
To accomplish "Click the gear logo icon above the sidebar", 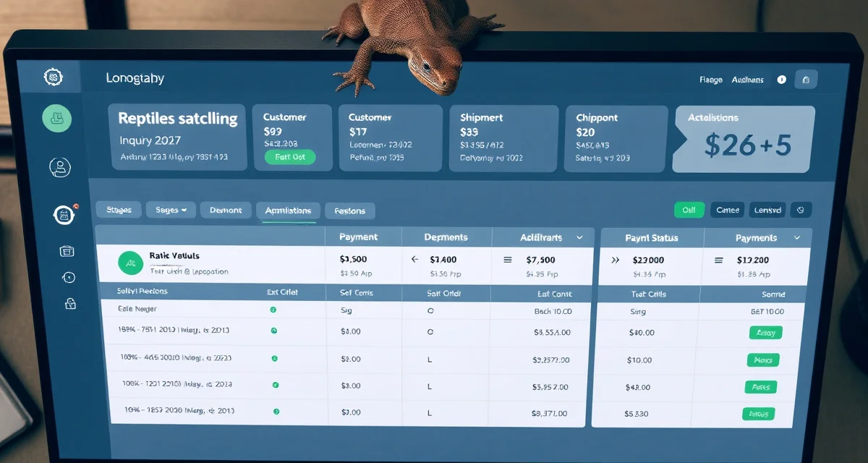I will pyautogui.click(x=54, y=77).
